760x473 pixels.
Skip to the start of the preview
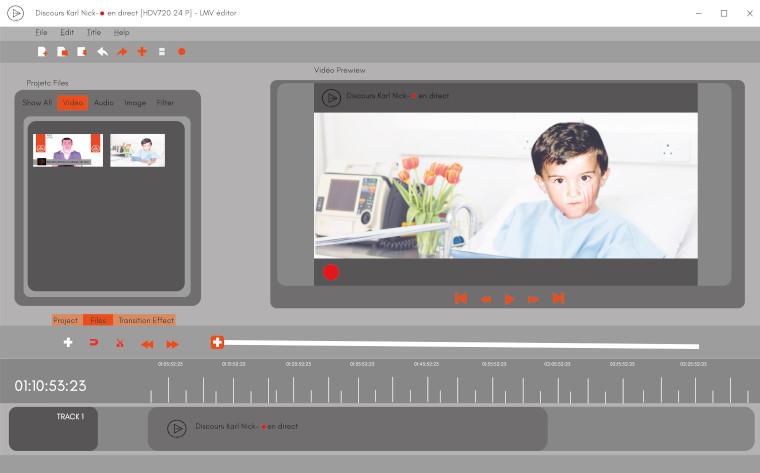pos(460,298)
